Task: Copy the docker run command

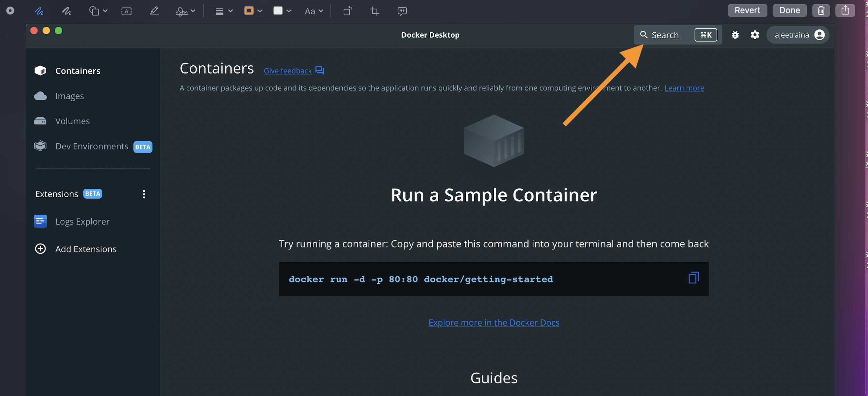Action: [x=694, y=278]
